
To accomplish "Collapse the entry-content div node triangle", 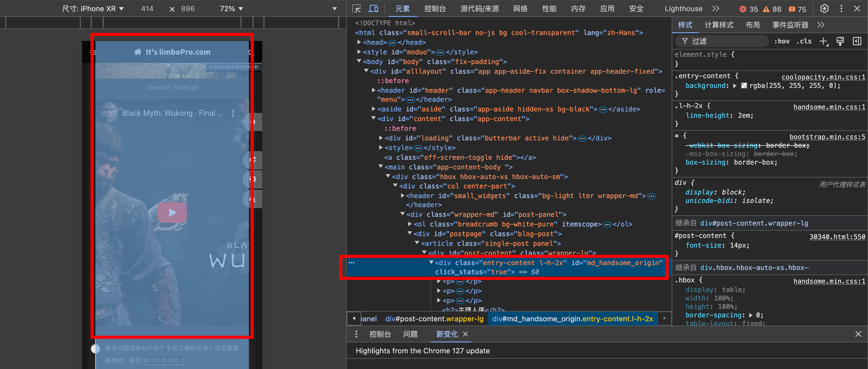I will point(431,262).
